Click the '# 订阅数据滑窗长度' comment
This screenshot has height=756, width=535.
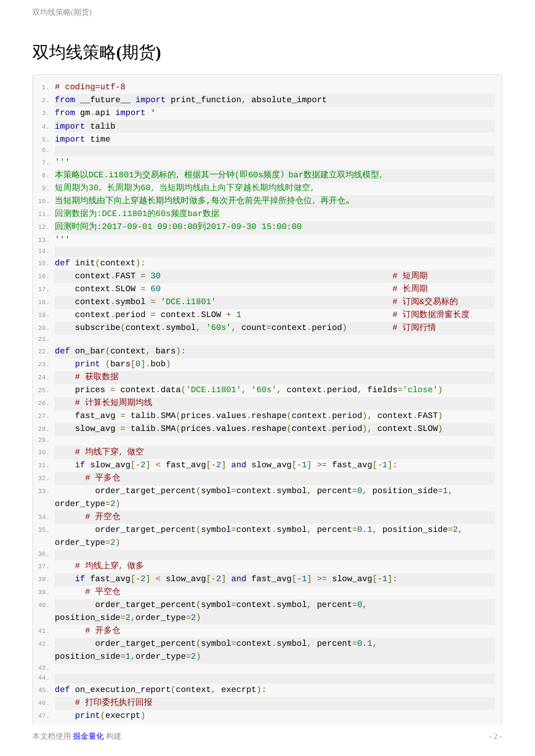click(x=431, y=315)
